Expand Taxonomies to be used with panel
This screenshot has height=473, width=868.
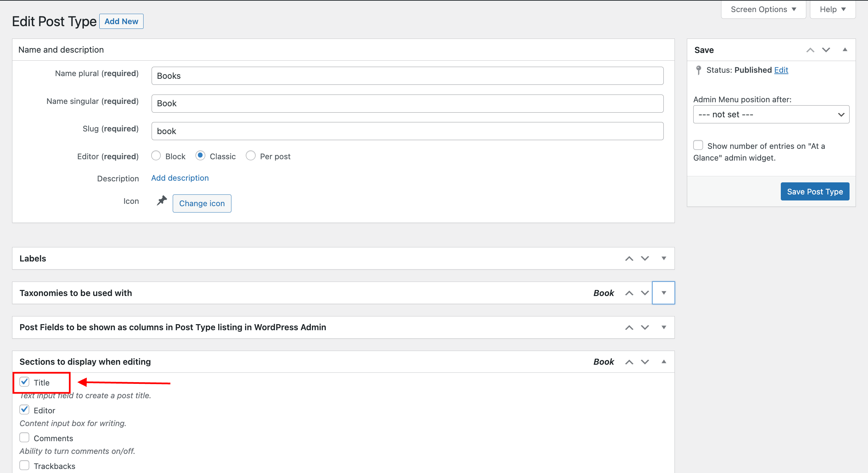click(x=663, y=293)
